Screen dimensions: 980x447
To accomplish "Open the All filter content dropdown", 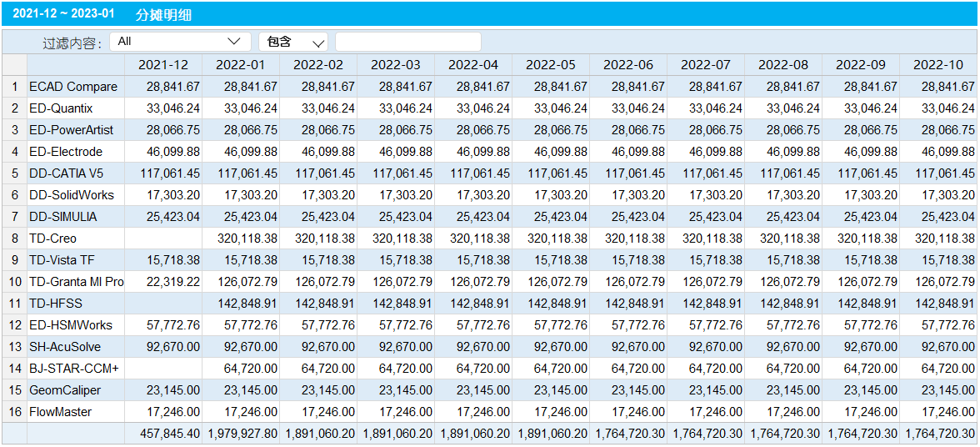I will (x=180, y=41).
